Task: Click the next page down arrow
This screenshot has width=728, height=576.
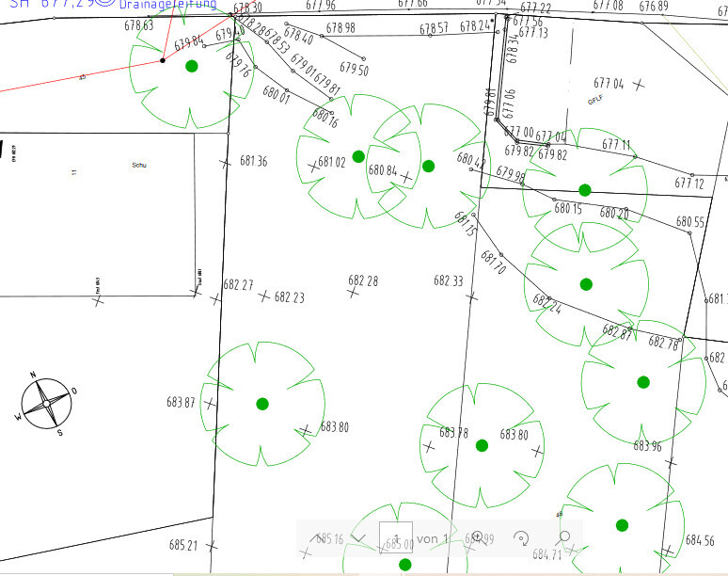Action: coord(357,537)
